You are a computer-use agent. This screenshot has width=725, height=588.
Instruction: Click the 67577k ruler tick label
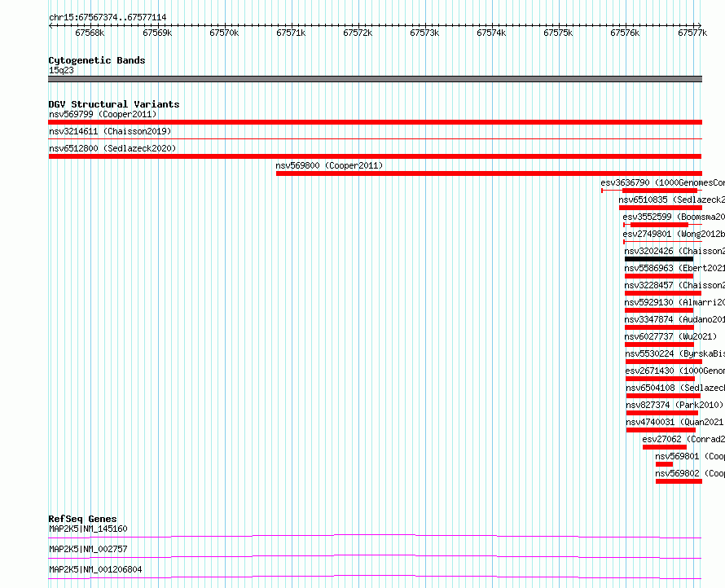(x=692, y=33)
